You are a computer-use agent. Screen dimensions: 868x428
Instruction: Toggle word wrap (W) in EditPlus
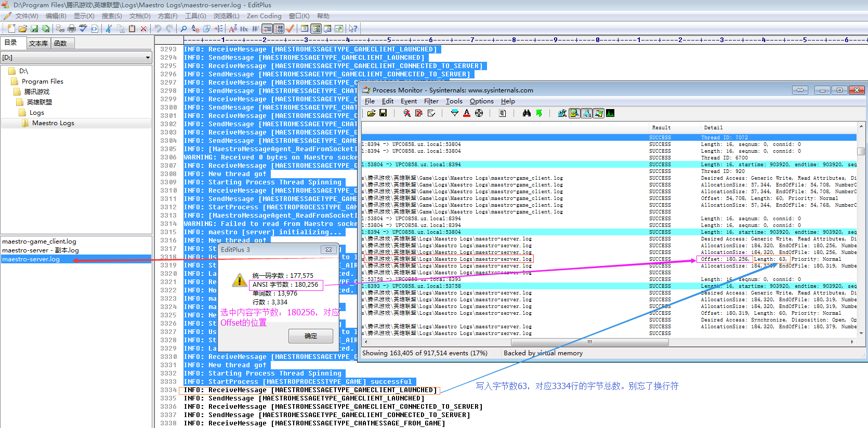256,29
